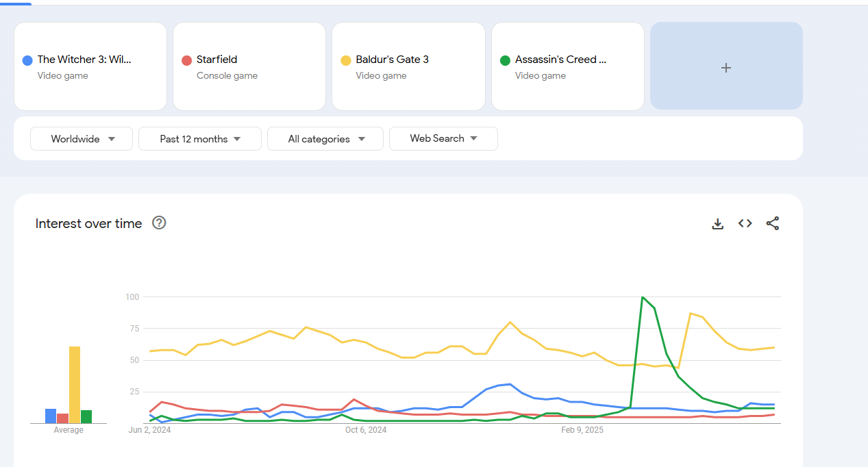Click the green average bar

(x=86, y=416)
